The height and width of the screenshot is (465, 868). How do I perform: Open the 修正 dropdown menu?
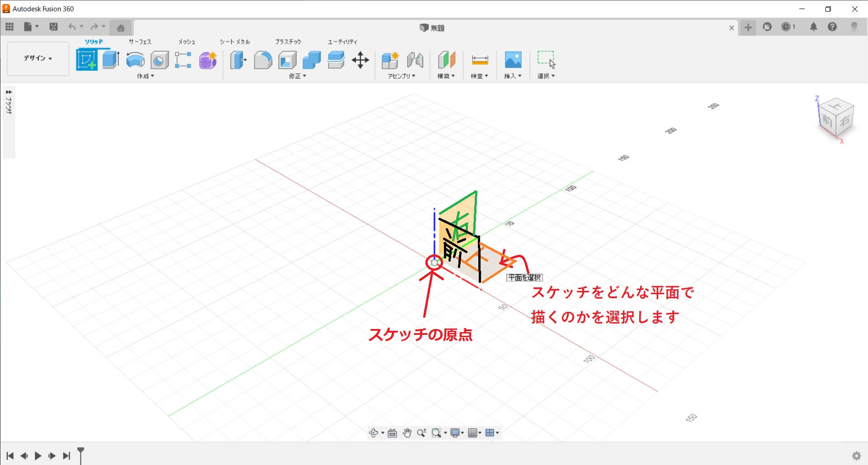(x=297, y=76)
